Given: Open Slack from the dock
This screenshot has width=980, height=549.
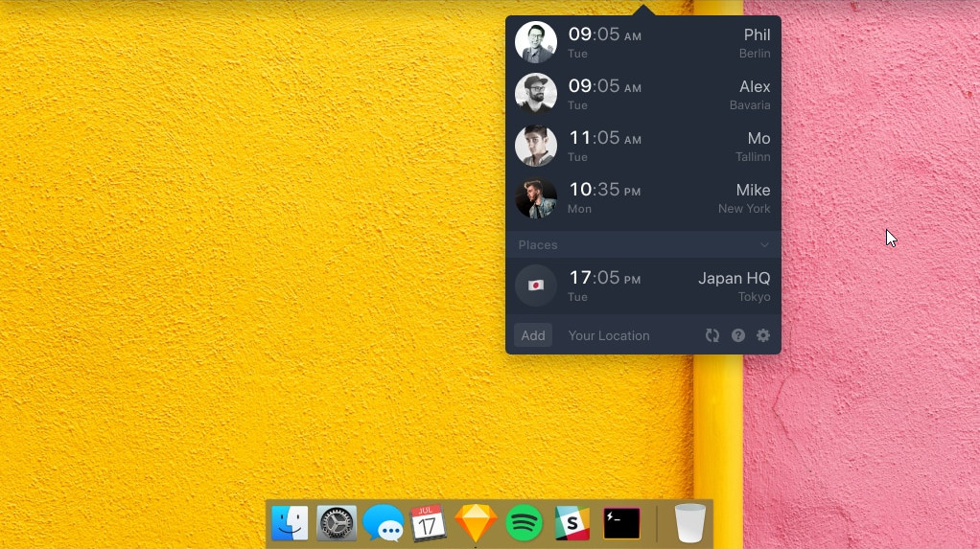Looking at the screenshot, I should coord(572,523).
